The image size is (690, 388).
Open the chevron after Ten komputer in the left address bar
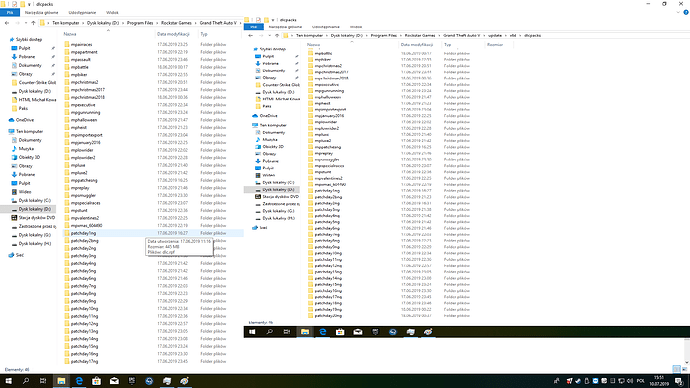(x=83, y=23)
